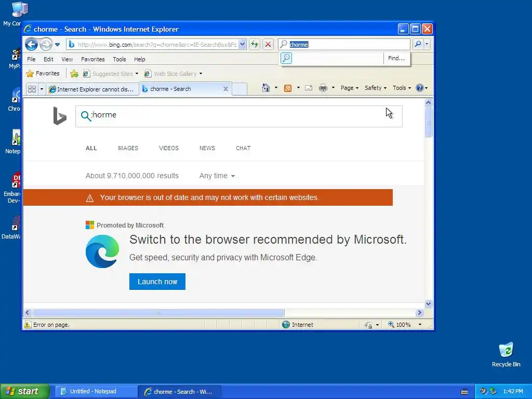Click the RSS feeds icon
This screenshot has width=532, height=399.
click(288, 88)
